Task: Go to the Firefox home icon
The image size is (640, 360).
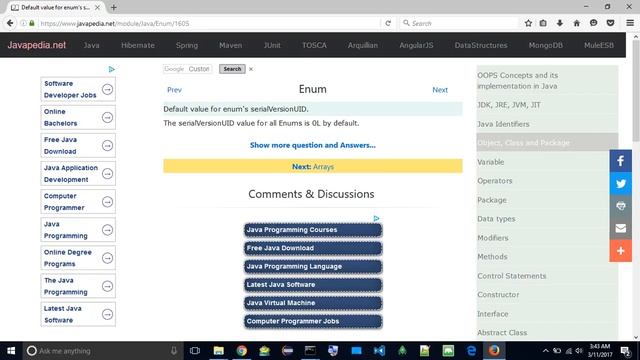Action: tap(576, 23)
